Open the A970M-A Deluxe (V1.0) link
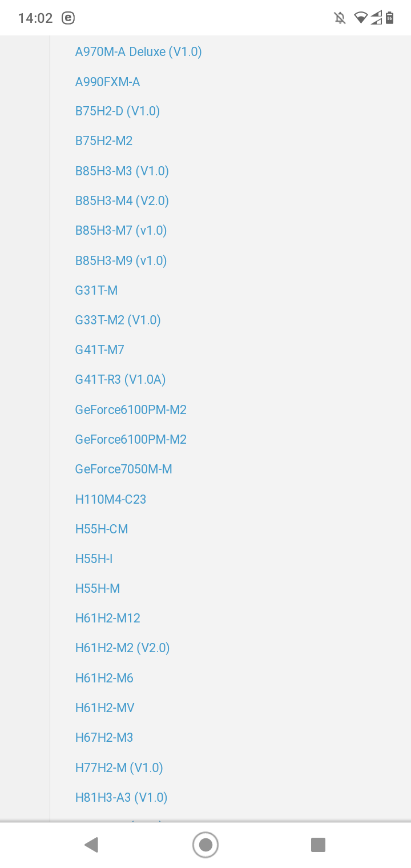411x868 pixels. [139, 52]
